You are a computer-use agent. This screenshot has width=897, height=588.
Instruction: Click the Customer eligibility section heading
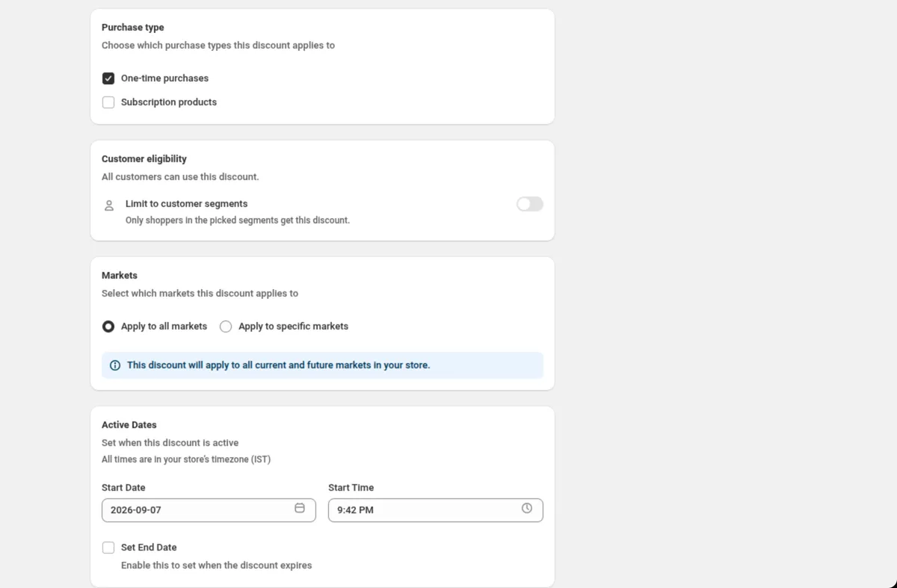coord(144,159)
